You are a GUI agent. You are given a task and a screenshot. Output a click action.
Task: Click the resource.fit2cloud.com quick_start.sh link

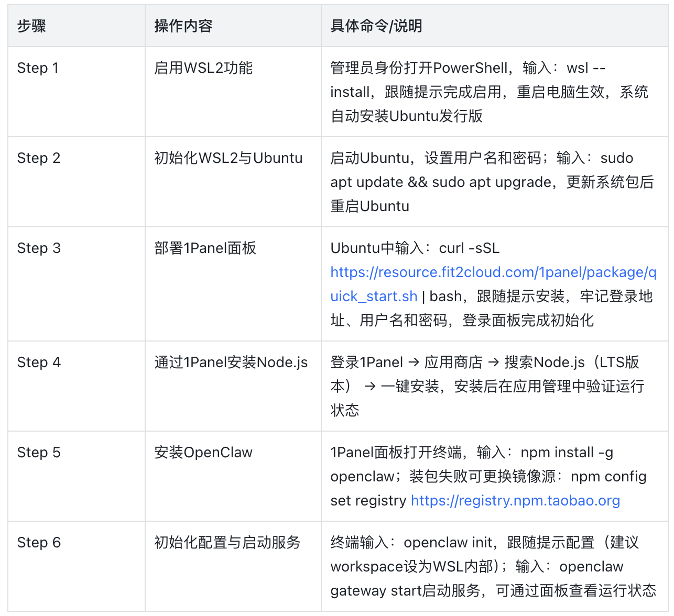click(493, 273)
